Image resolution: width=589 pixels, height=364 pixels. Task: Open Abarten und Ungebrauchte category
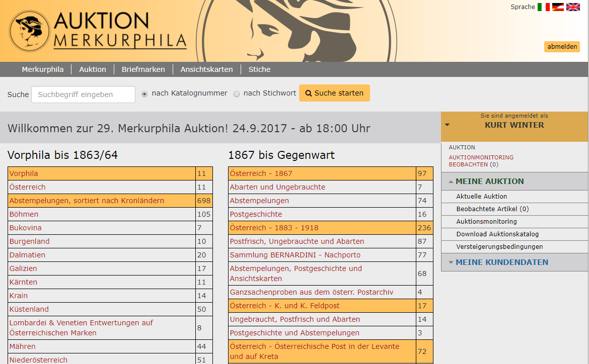[x=277, y=187]
